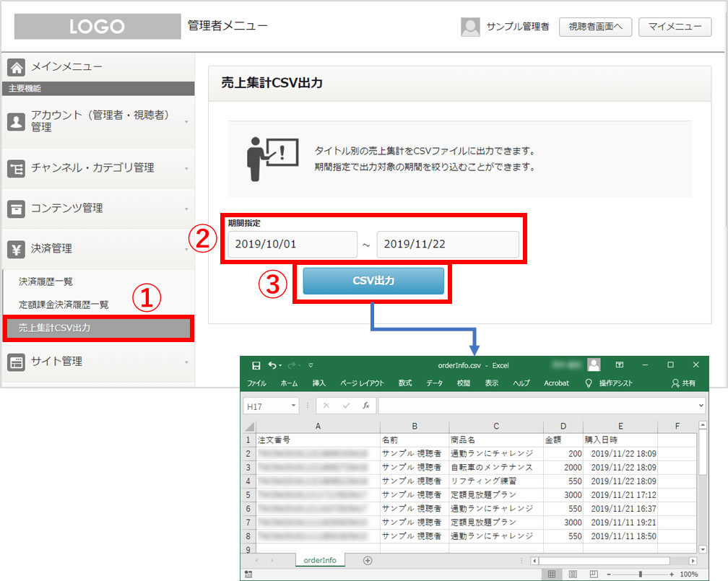
Task: Click the formula bar confirm checkmark
Action: [346, 406]
